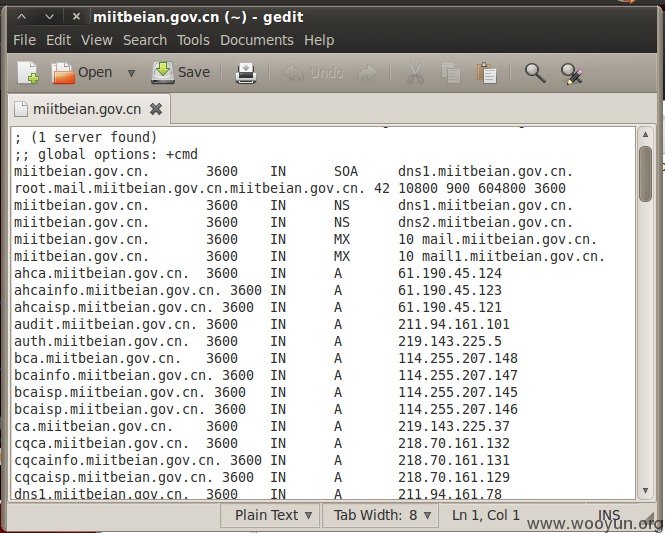Click the title bar down-arrow button
The height and width of the screenshot is (533, 665).
[x=50, y=17]
